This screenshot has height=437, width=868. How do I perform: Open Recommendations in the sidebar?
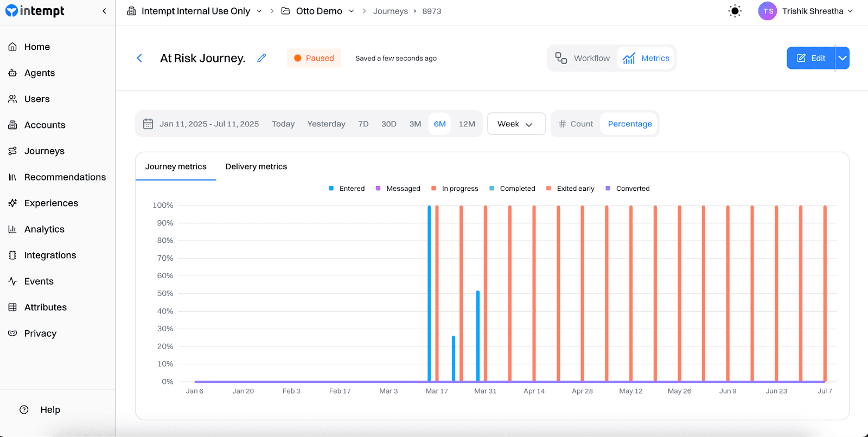(65, 177)
